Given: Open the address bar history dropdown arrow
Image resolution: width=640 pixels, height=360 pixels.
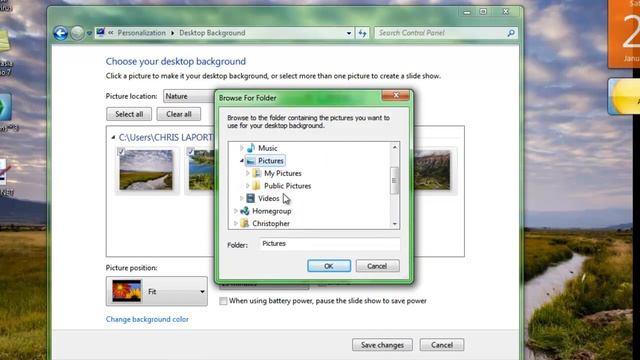Looking at the screenshot, I should [x=349, y=33].
